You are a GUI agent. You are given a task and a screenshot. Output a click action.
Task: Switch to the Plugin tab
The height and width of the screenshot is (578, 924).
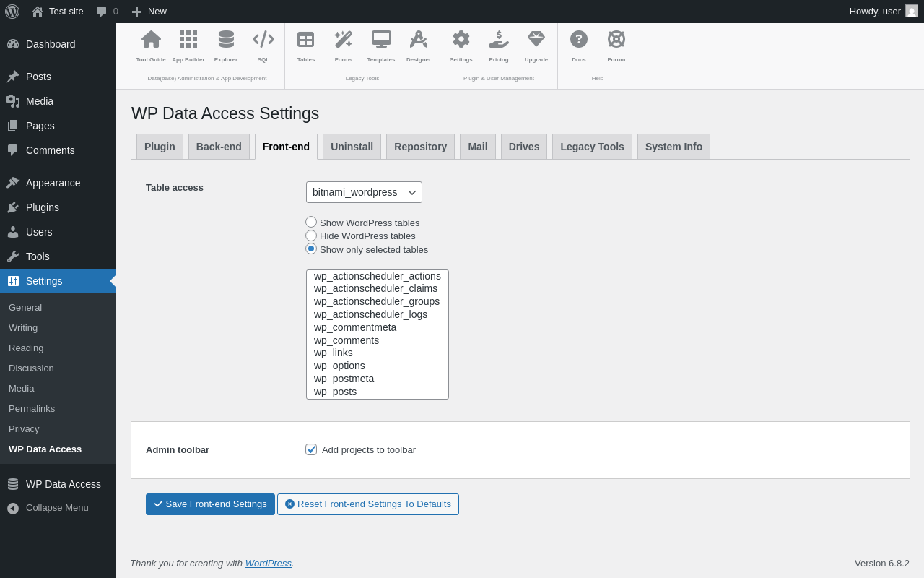pos(160,147)
